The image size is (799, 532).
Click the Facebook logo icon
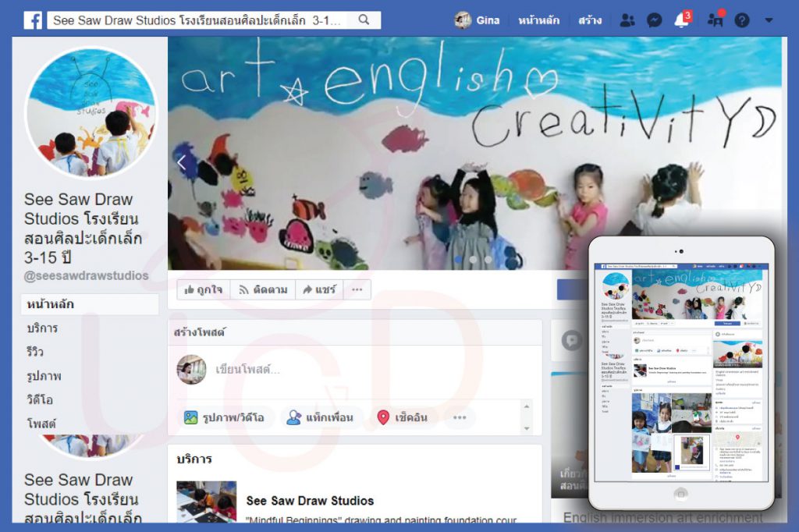(x=33, y=20)
